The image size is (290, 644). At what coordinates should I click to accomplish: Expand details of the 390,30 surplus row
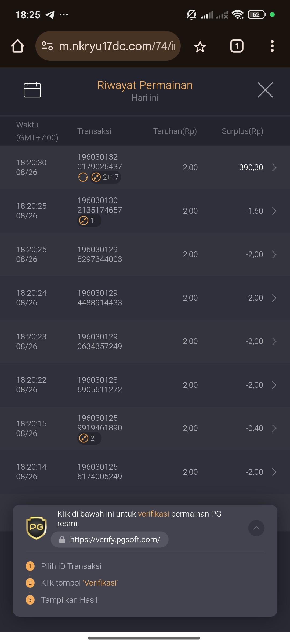(x=274, y=167)
